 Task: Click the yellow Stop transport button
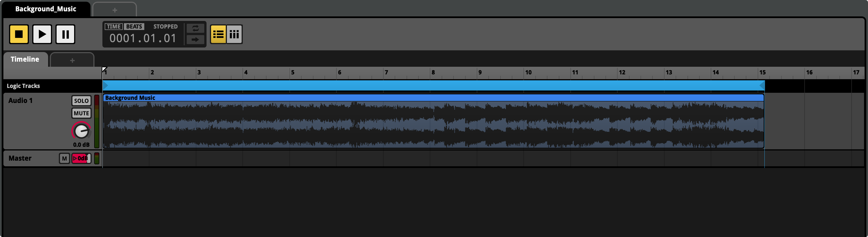19,34
